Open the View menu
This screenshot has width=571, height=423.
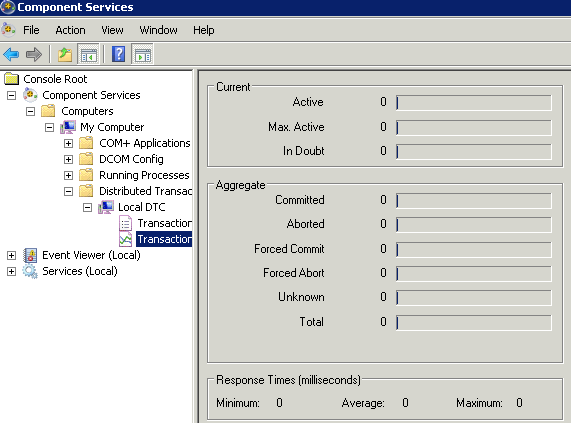point(112,30)
